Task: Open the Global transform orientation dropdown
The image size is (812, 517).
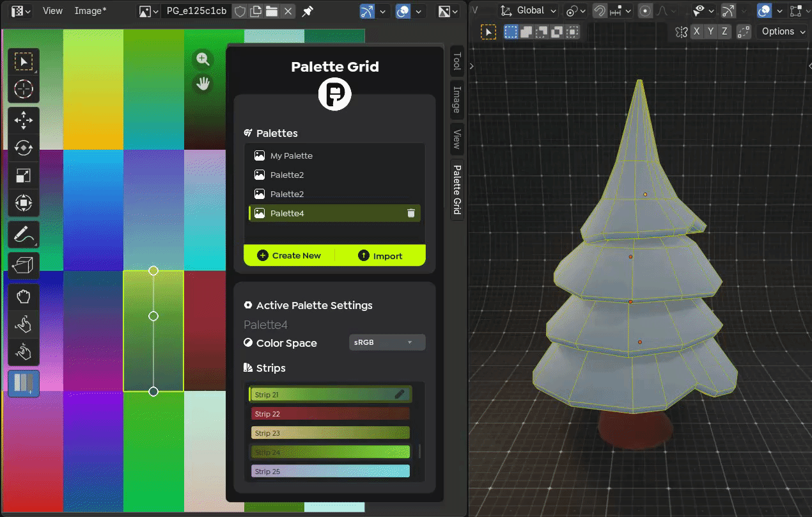Action: [x=529, y=11]
